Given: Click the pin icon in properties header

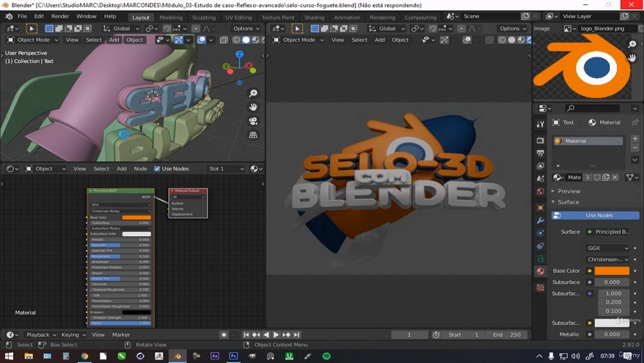Looking at the screenshot, I should click(x=635, y=122).
